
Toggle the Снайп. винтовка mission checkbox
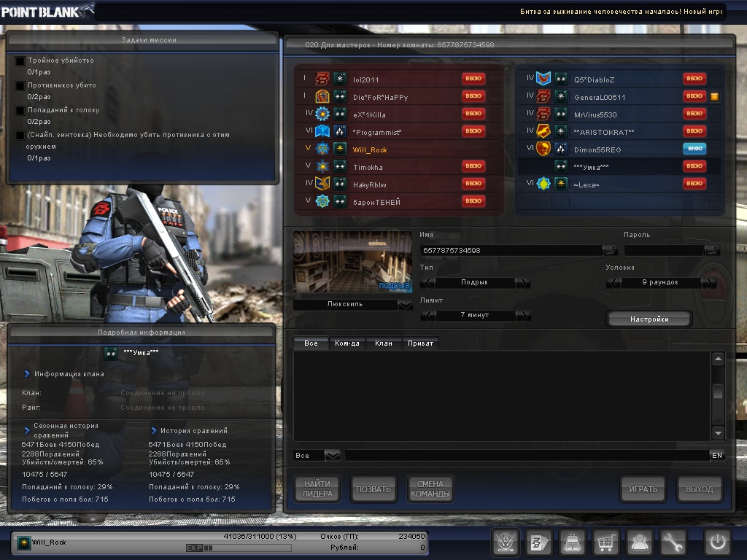point(20,135)
